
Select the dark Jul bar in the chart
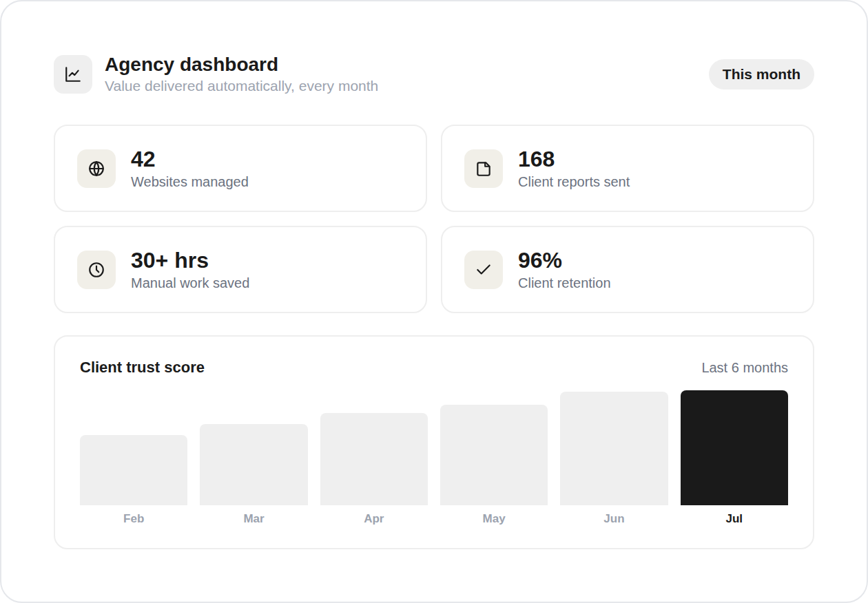[734, 447]
